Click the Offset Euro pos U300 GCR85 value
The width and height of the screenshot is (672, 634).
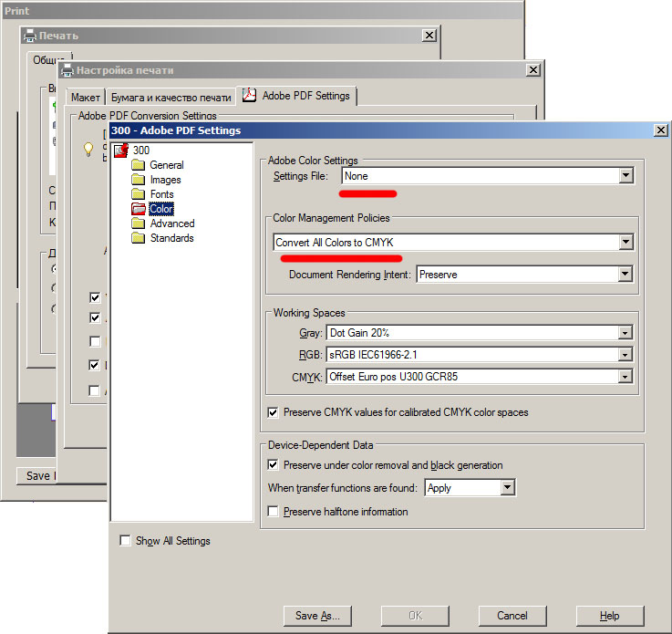click(393, 377)
